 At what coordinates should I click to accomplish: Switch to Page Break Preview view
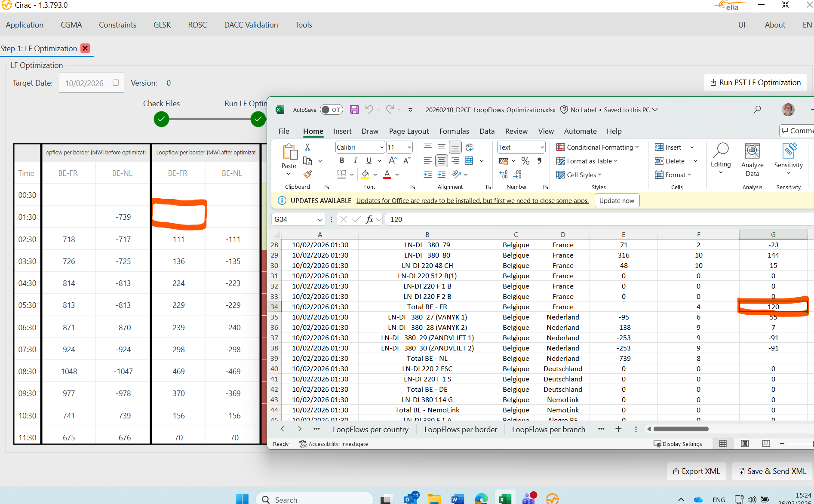tap(766, 444)
